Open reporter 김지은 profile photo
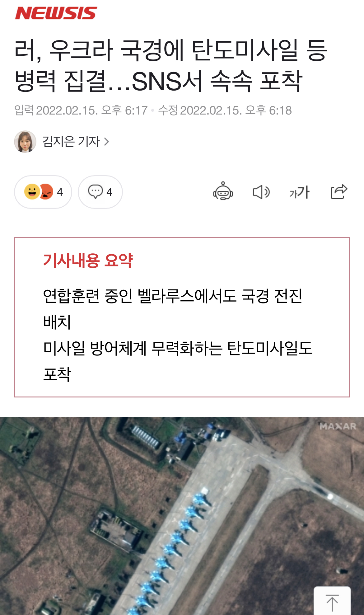 pos(25,142)
